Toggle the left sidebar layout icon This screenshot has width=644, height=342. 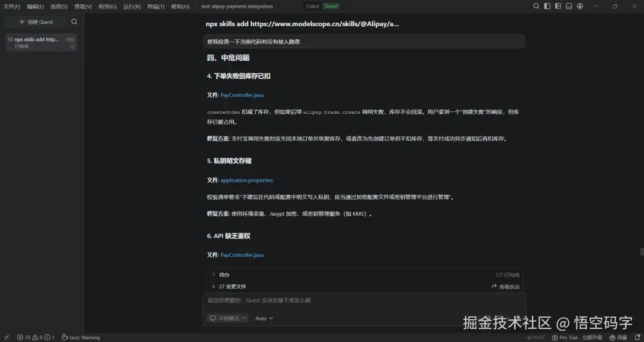pyautogui.click(x=547, y=6)
